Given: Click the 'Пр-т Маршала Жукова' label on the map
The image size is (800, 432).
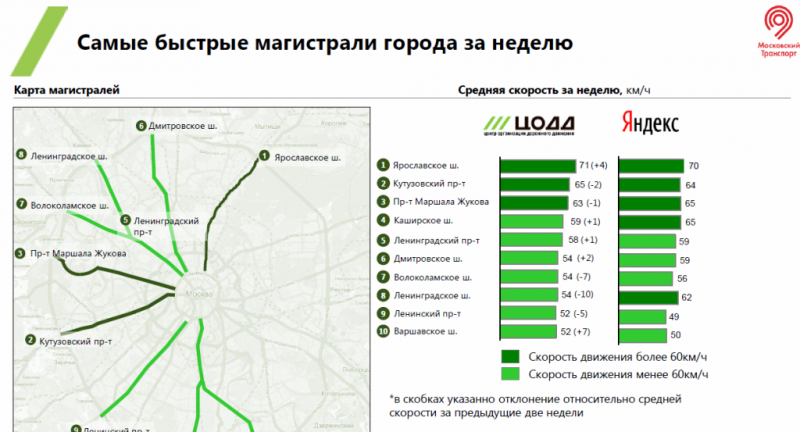Looking at the screenshot, I should 78,253.
